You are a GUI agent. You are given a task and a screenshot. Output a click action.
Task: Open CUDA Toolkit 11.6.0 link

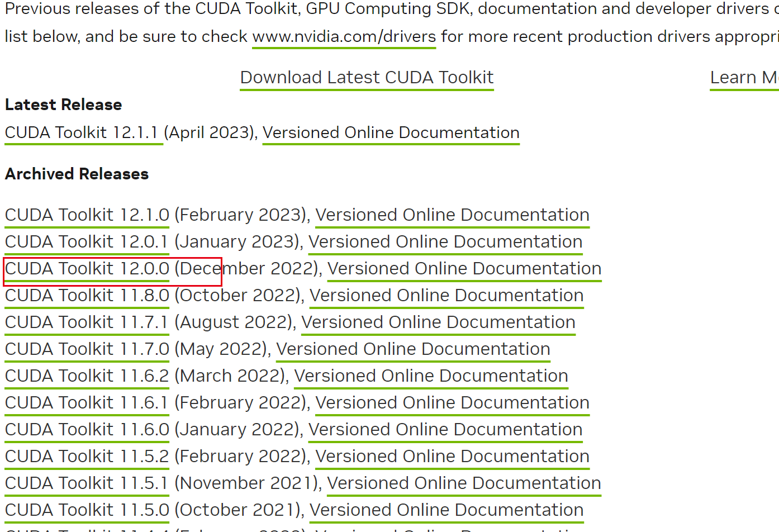[x=87, y=430]
